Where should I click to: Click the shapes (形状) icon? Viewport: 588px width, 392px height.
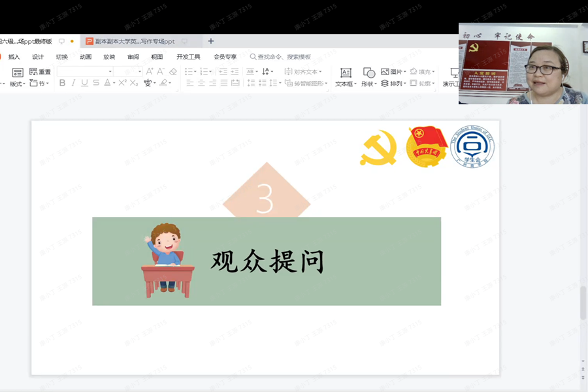click(368, 76)
